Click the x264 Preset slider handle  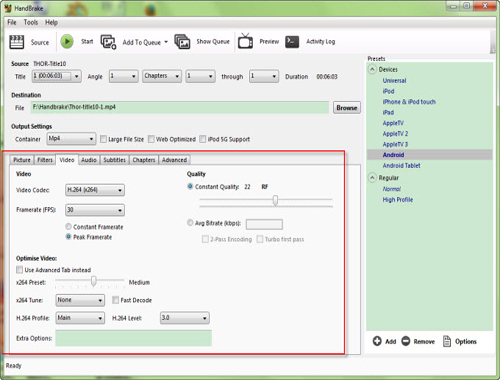tap(94, 281)
